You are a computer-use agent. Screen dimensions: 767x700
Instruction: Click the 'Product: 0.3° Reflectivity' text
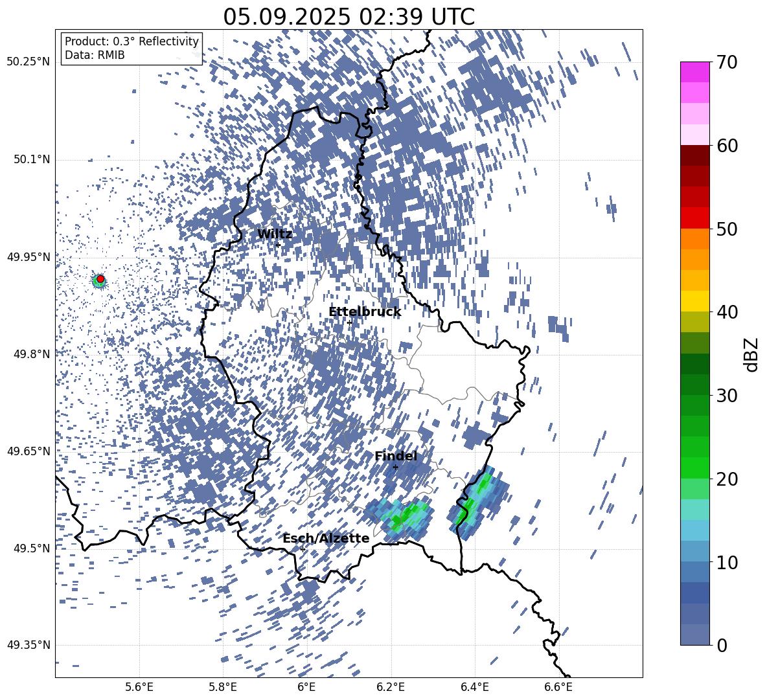132,41
